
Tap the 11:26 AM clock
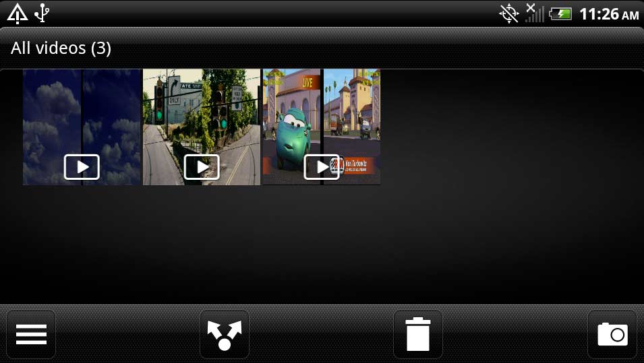(x=609, y=14)
